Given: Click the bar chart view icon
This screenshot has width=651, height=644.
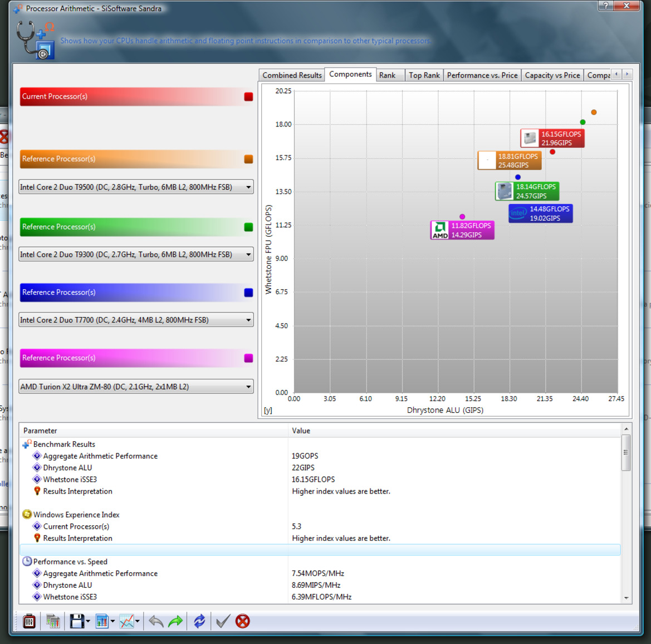Looking at the screenshot, I should coord(102,621).
